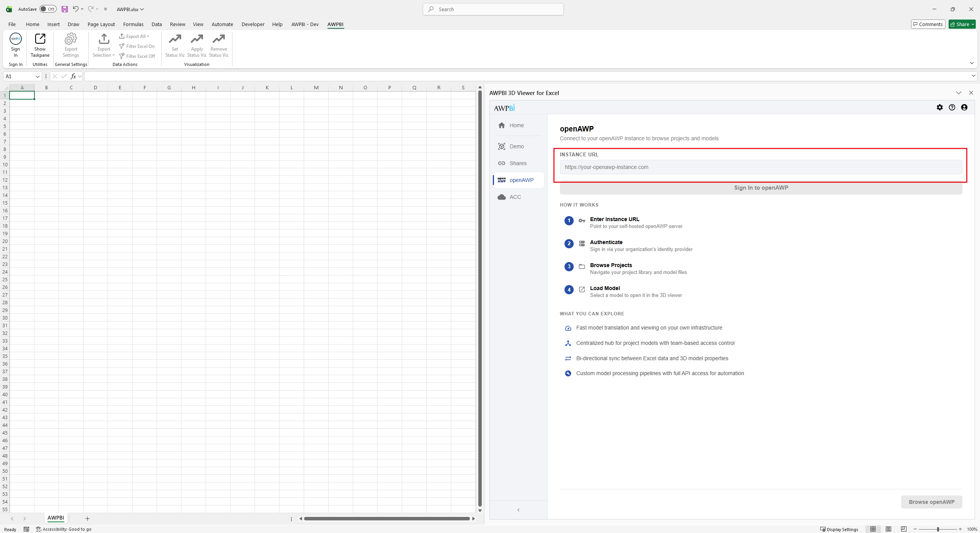
Task: Click Set Status Viz
Action: (175, 45)
